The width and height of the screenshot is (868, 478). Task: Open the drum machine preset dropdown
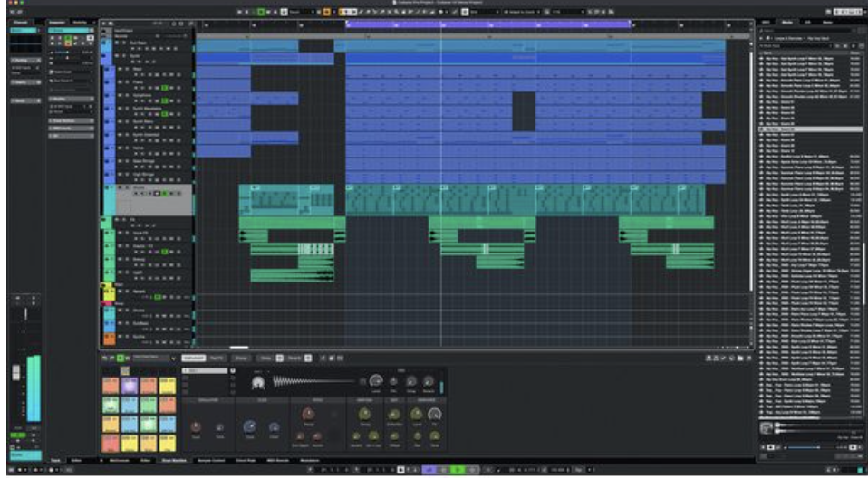pos(154,358)
